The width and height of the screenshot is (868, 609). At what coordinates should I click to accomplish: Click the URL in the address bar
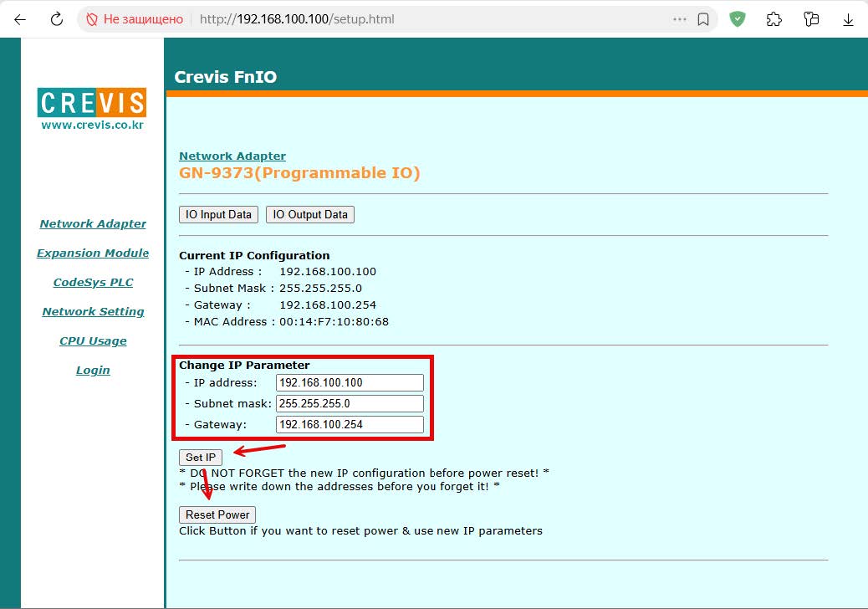tap(297, 19)
